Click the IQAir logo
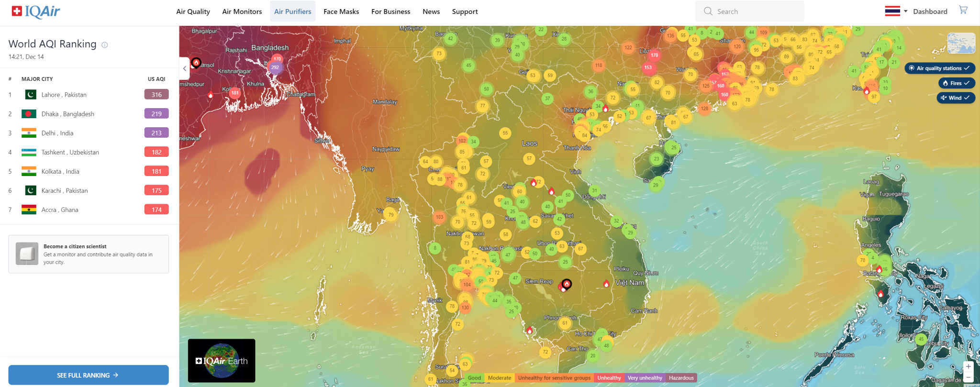The image size is (980, 387). [36, 11]
